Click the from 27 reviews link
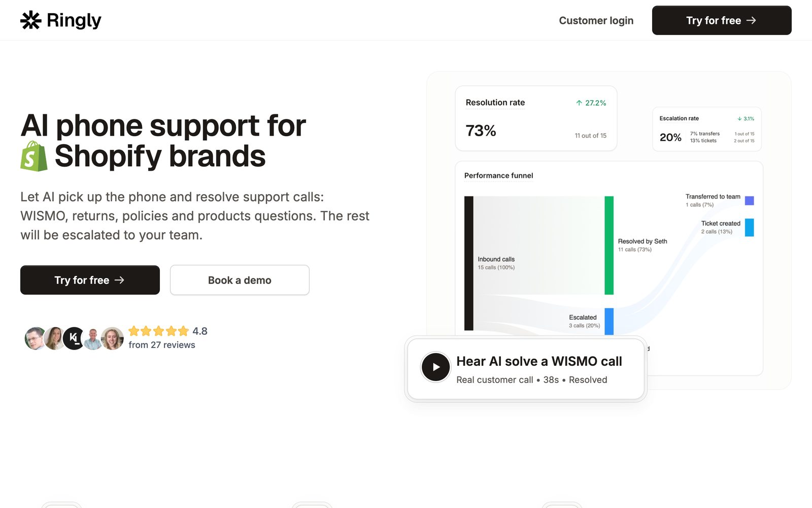Viewport: 812px width, 508px height. coord(162,344)
